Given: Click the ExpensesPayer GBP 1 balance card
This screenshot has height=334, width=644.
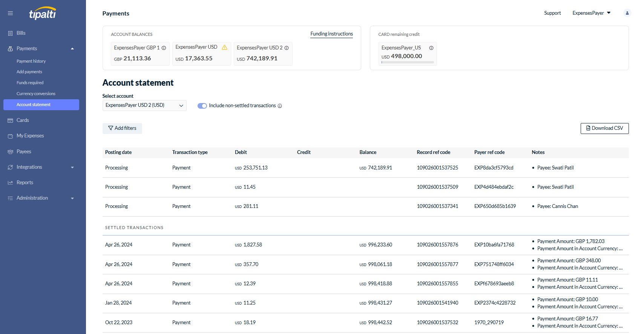Looking at the screenshot, I should (x=140, y=54).
